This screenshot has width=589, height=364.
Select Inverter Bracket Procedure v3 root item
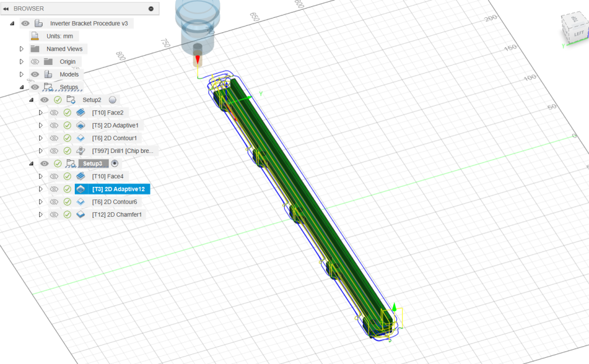[x=88, y=24]
